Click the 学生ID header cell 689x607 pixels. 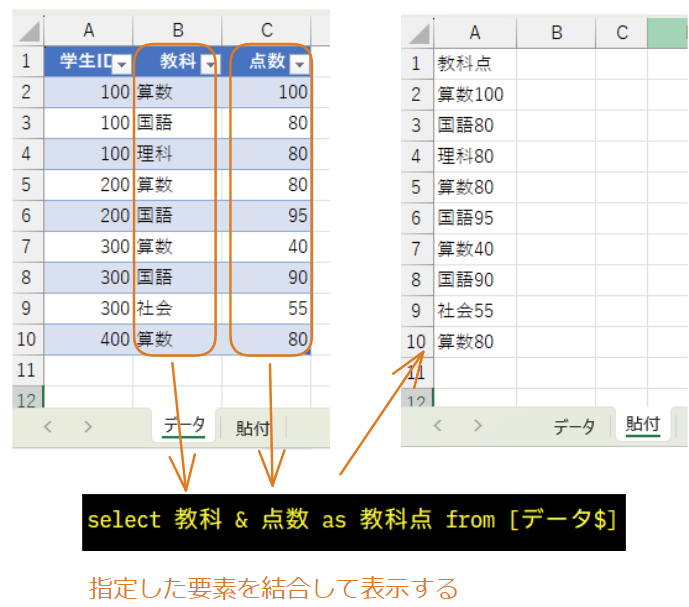click(x=88, y=62)
